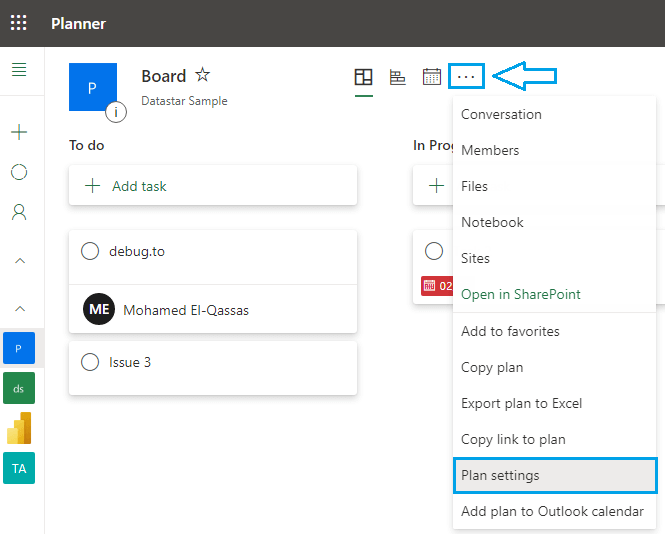Collapse the second sidebar chevron section

tap(19, 309)
